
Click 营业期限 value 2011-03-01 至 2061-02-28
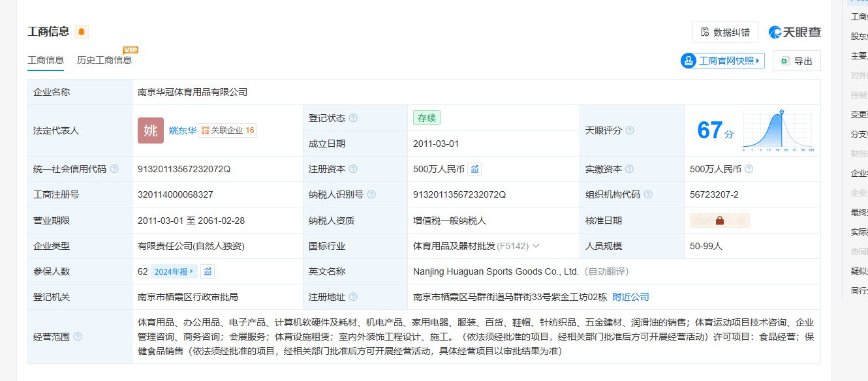191,221
